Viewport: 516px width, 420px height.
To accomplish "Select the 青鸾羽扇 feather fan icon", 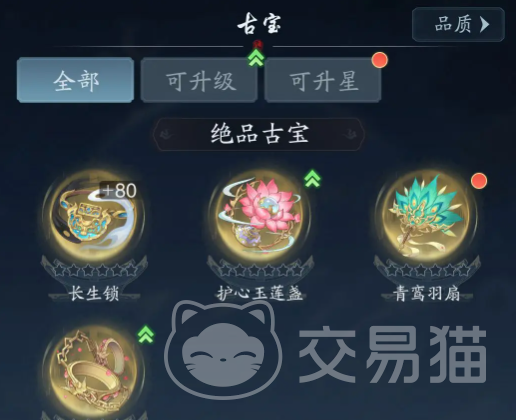I will pyautogui.click(x=426, y=216).
